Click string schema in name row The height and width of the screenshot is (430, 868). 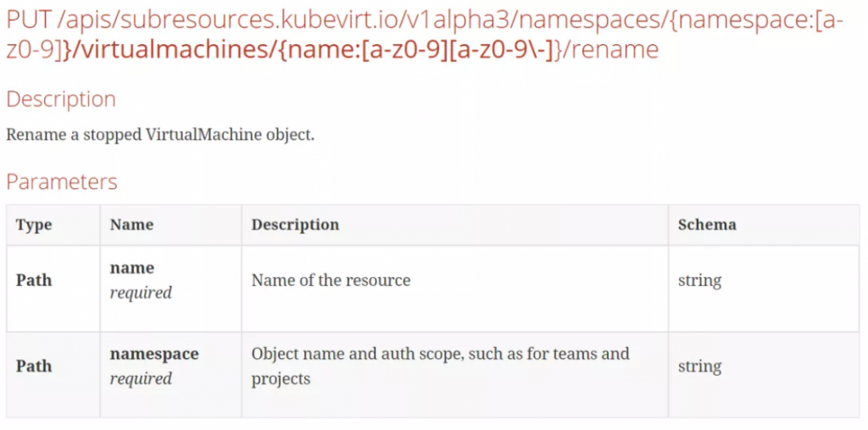[699, 281]
